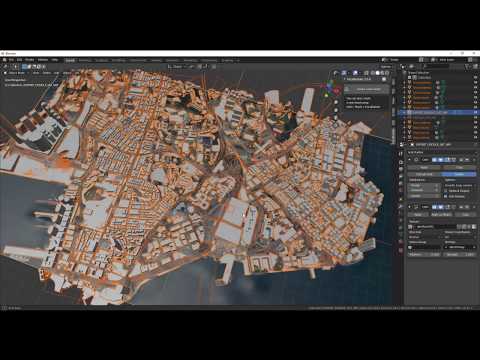The width and height of the screenshot is (480, 360).
Task: Click the Viewport subdivisions value field
Action: [424, 190]
